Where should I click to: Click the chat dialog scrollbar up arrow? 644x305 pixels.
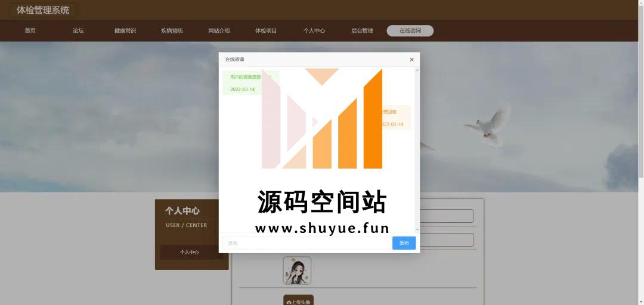tap(417, 70)
